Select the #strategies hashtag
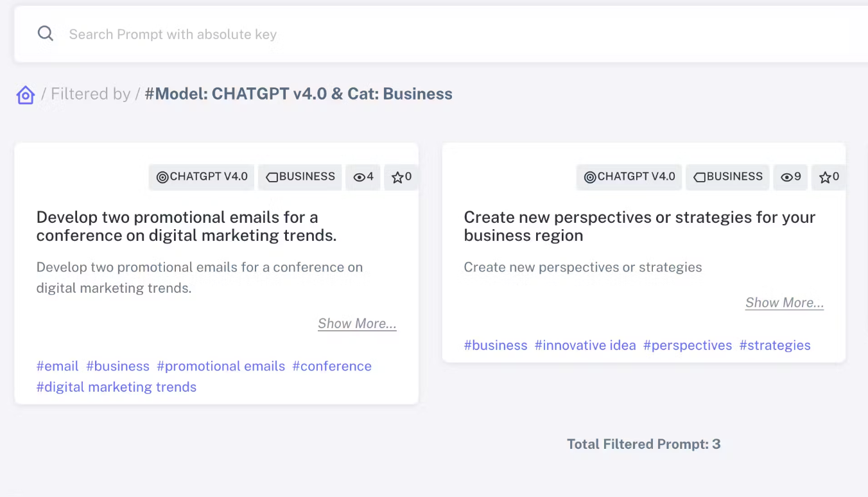This screenshot has width=868, height=497. click(x=774, y=345)
